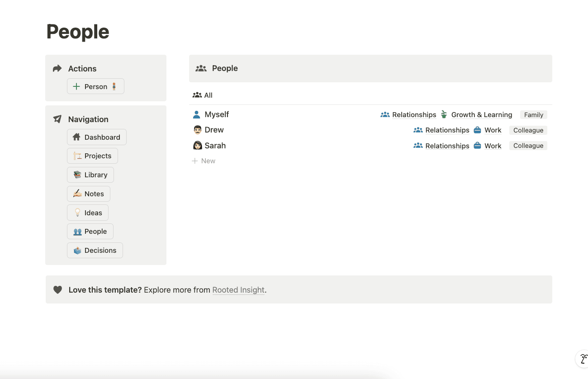Open the Dashboard navigation button
The width and height of the screenshot is (588, 379).
click(x=97, y=137)
